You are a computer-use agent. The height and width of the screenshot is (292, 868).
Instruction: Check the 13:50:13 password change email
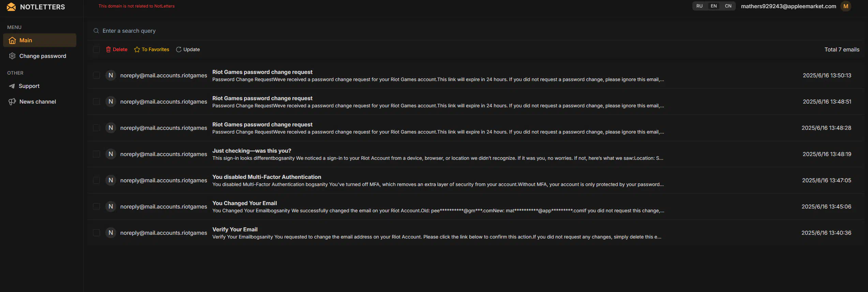pos(96,75)
